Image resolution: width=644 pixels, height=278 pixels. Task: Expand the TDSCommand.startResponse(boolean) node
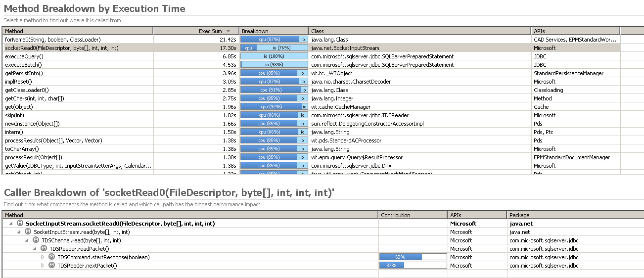(43, 257)
